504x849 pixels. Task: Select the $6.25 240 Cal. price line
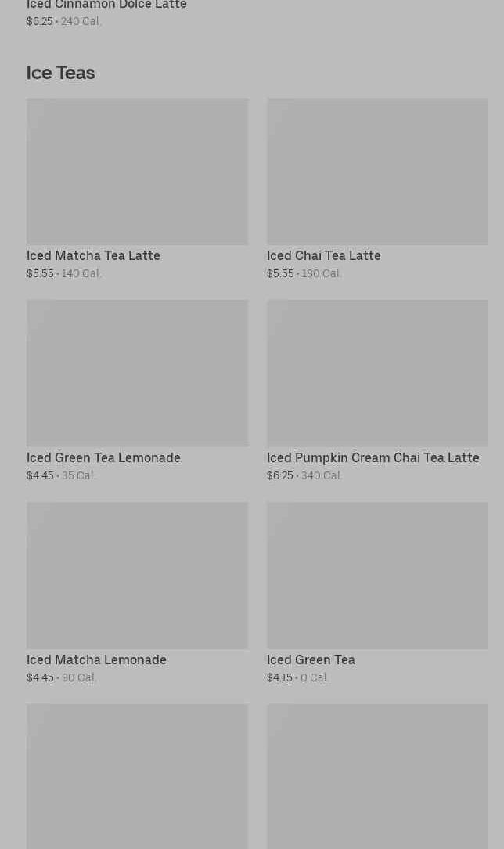click(64, 21)
